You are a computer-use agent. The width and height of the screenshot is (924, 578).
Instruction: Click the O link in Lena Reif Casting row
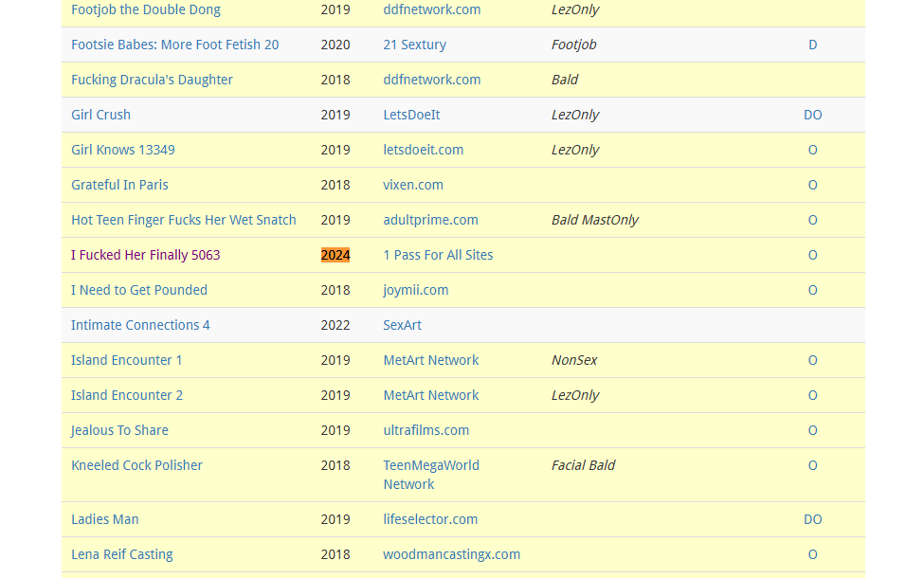tap(812, 554)
